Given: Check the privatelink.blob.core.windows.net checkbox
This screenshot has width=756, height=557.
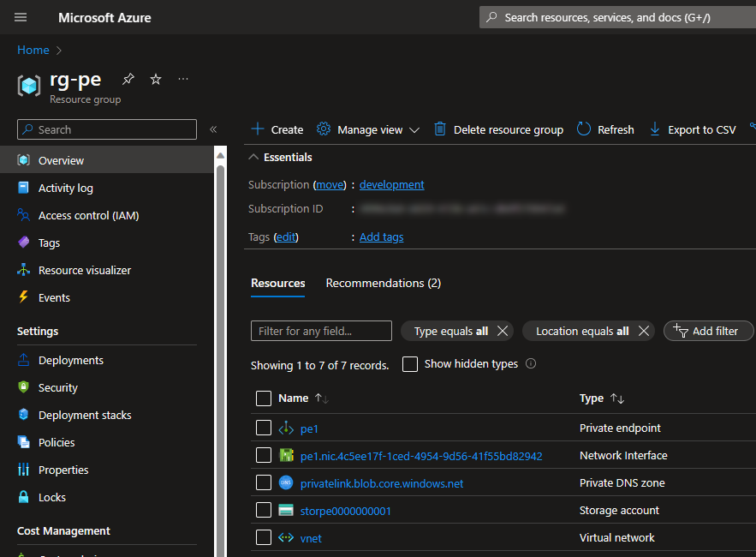Looking at the screenshot, I should [263, 482].
